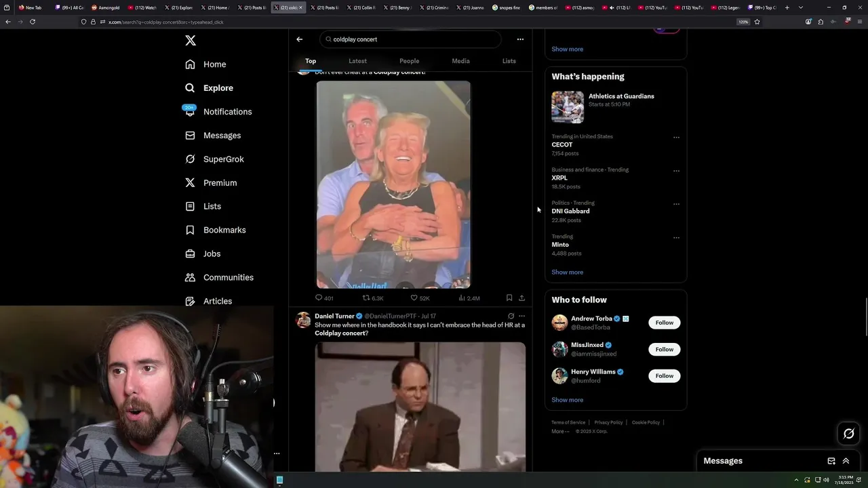Open Notifications in the sidebar

(x=218, y=112)
